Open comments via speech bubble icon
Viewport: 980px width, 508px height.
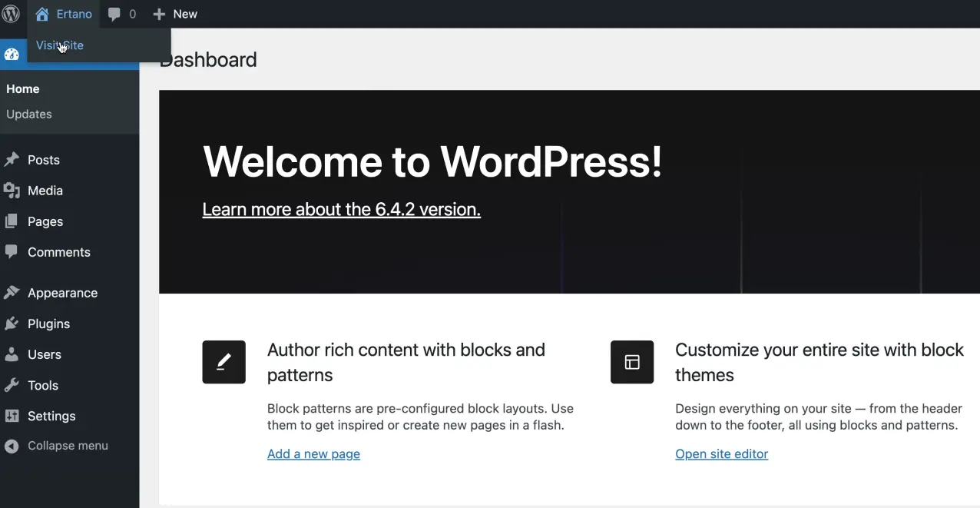point(114,14)
